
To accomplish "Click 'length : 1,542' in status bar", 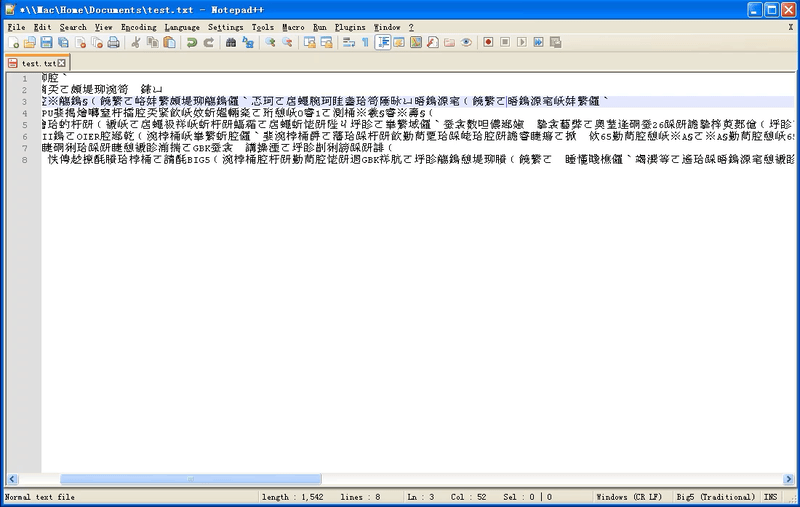I will click(x=292, y=497).
